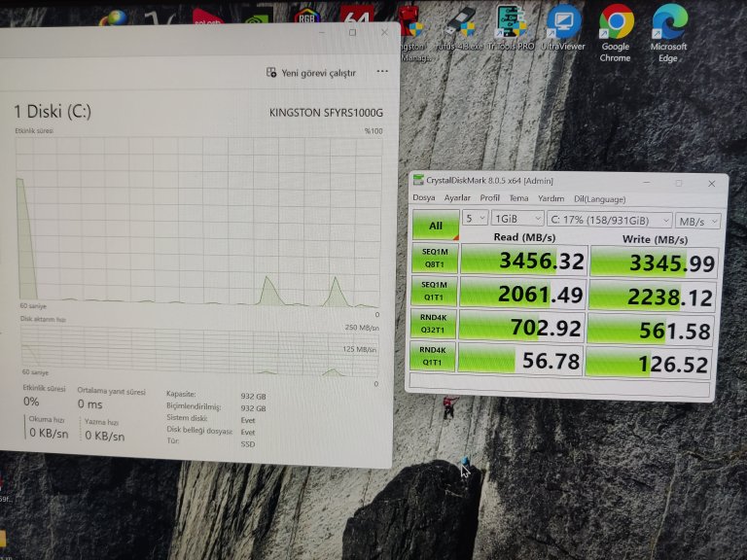
Task: Click the 3345.99 write result
Action: 654,262
